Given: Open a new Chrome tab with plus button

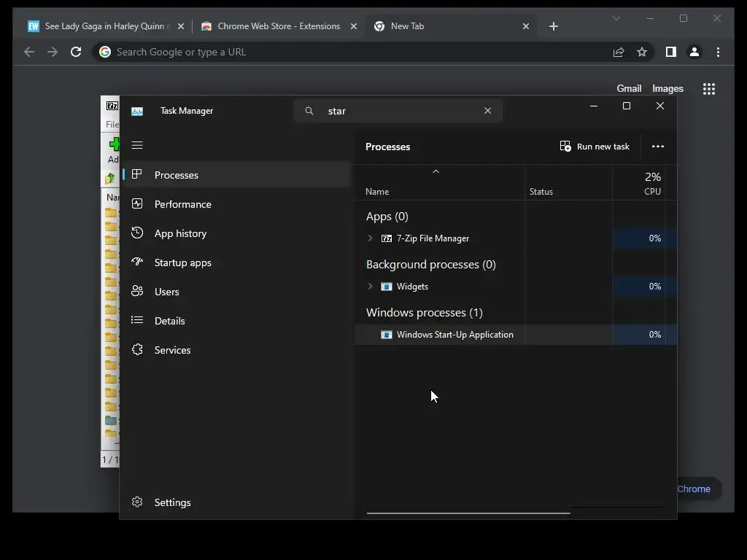Looking at the screenshot, I should point(553,26).
